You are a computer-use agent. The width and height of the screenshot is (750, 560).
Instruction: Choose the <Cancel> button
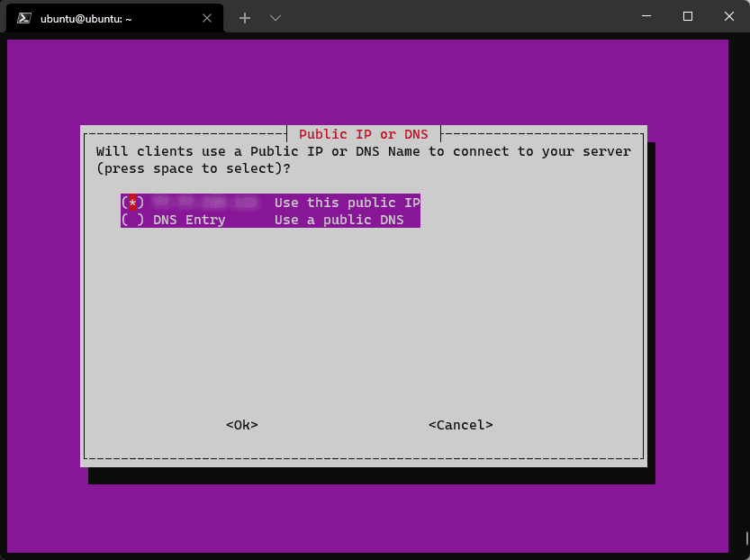[461, 425]
